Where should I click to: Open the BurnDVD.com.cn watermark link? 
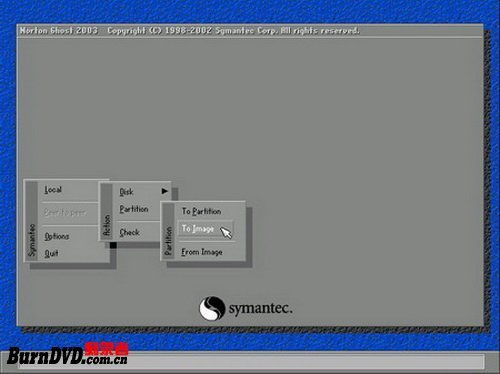click(67, 354)
